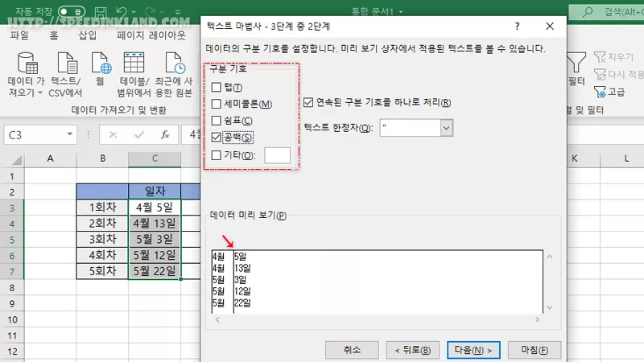Click the Clear filter (지우기) icon
The height and width of the screenshot is (362, 644).
click(600, 57)
